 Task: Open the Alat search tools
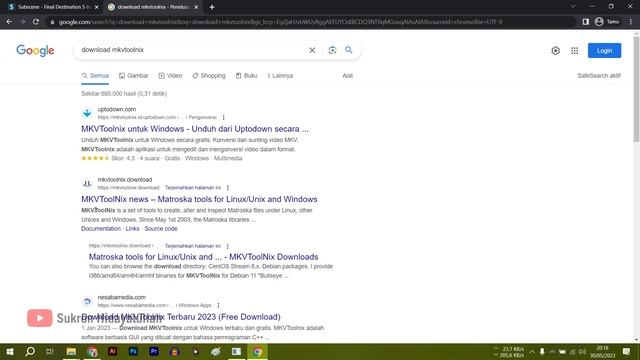[x=347, y=76]
